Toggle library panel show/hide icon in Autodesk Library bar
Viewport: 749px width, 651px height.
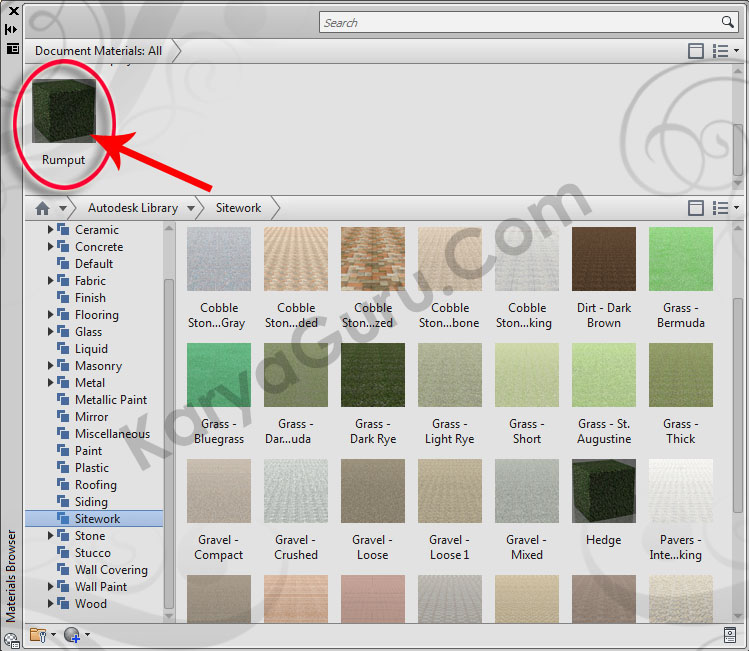pyautogui.click(x=696, y=208)
